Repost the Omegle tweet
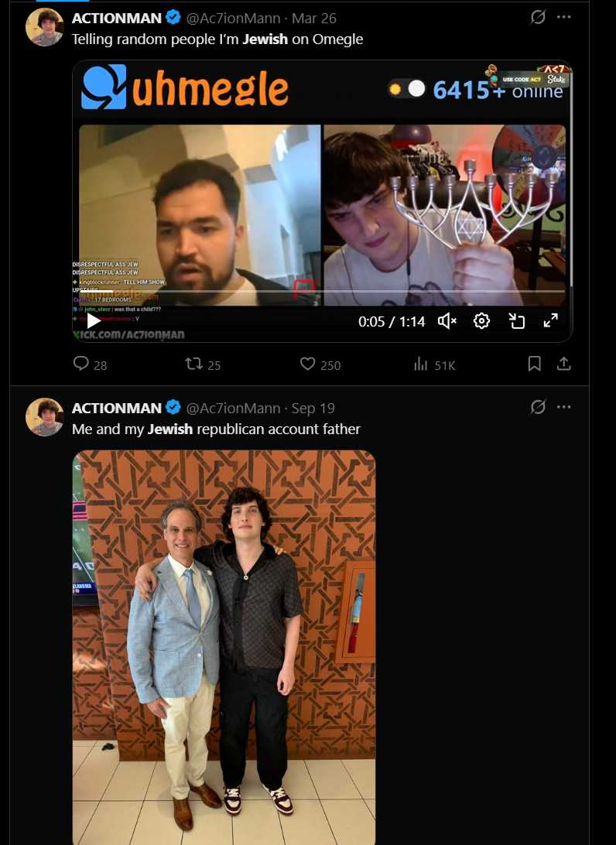 click(x=193, y=364)
